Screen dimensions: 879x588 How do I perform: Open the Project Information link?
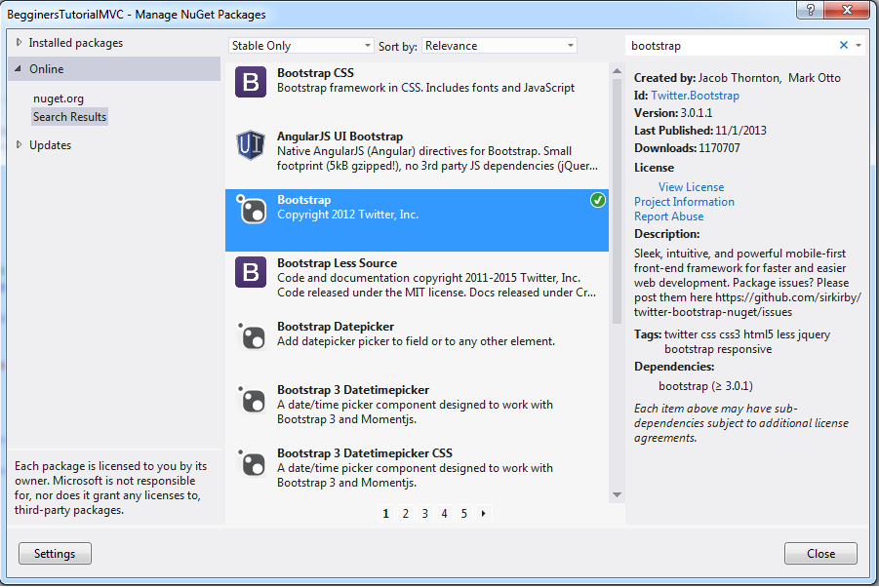coord(684,202)
